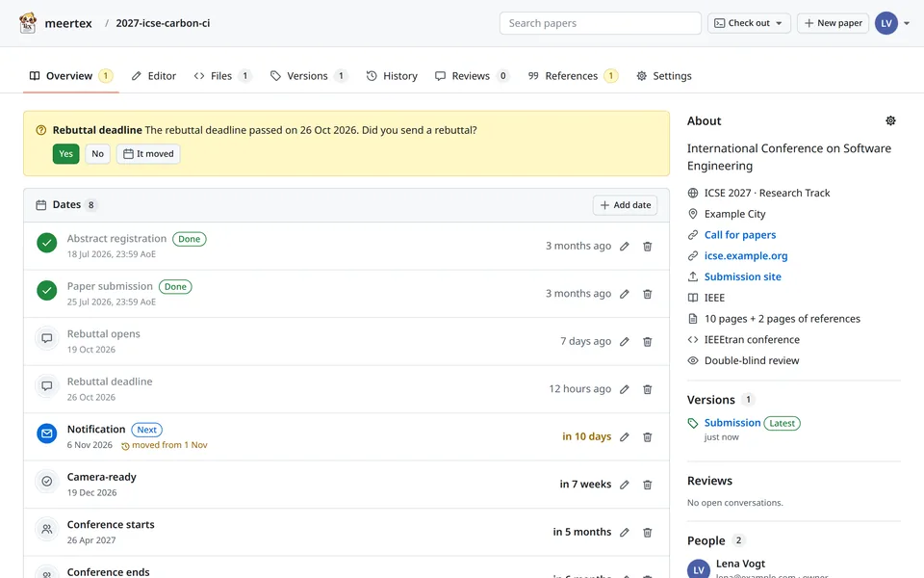
Task: Open the Files tab
Action: (222, 76)
